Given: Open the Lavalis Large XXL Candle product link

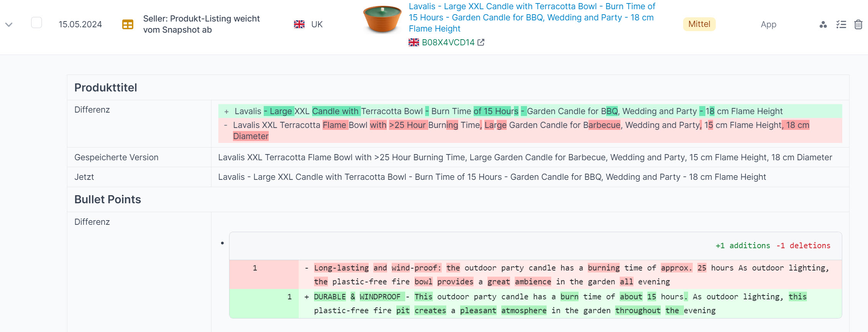Looking at the screenshot, I should point(532,18).
